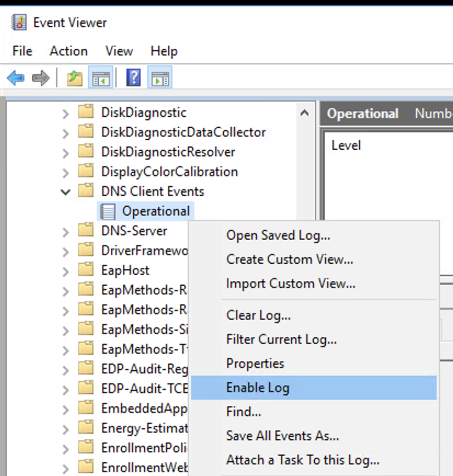
Task: Click the Energy-Estimation folder icon
Action: 86,427
